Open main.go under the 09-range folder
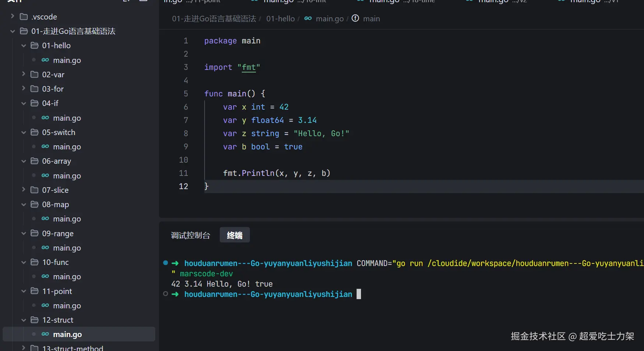 tap(67, 248)
